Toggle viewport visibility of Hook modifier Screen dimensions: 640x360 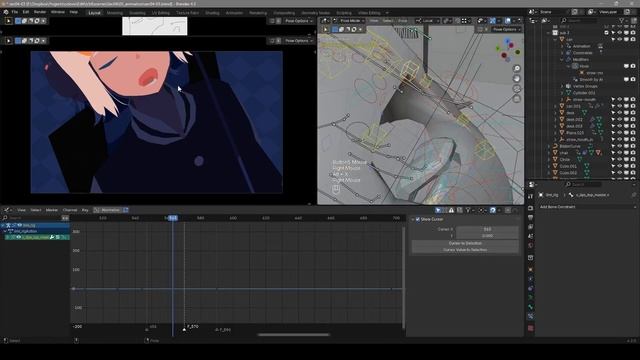pyautogui.click(x=626, y=66)
